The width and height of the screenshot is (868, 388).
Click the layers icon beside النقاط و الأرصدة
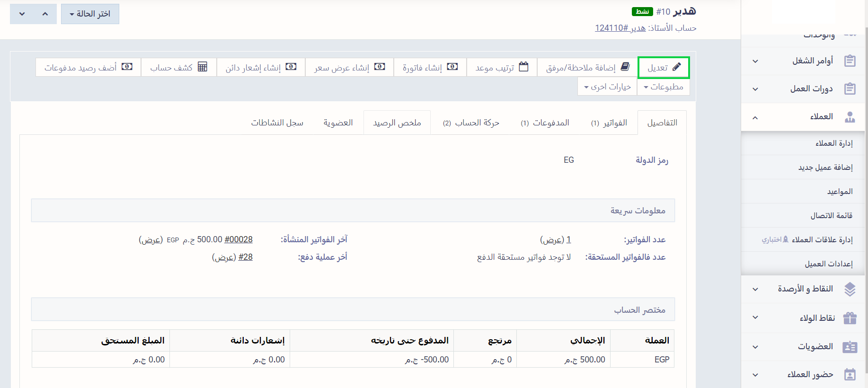click(850, 289)
